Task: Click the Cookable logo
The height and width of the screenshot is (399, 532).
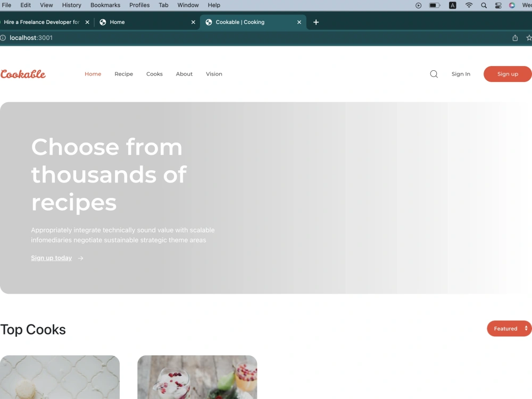Action: 23,74
